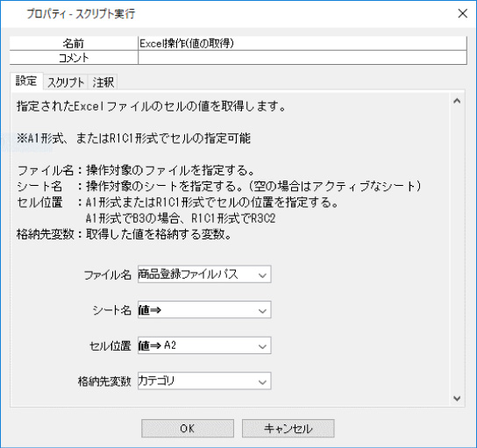Screen dimensions: 477x448
Task: Click the 格納先変数 field showing カテゴリ
Action: click(204, 381)
